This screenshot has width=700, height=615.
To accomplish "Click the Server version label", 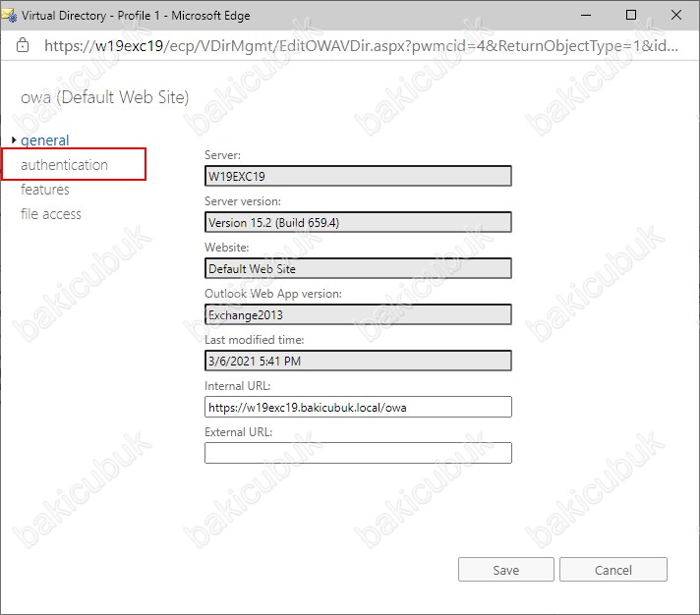I will pos(243,201).
